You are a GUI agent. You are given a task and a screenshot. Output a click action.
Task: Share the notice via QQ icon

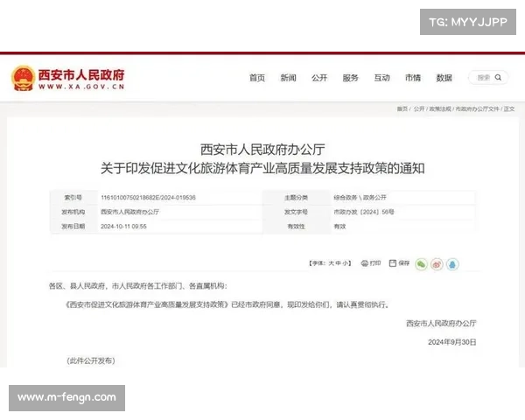pyautogui.click(x=452, y=262)
